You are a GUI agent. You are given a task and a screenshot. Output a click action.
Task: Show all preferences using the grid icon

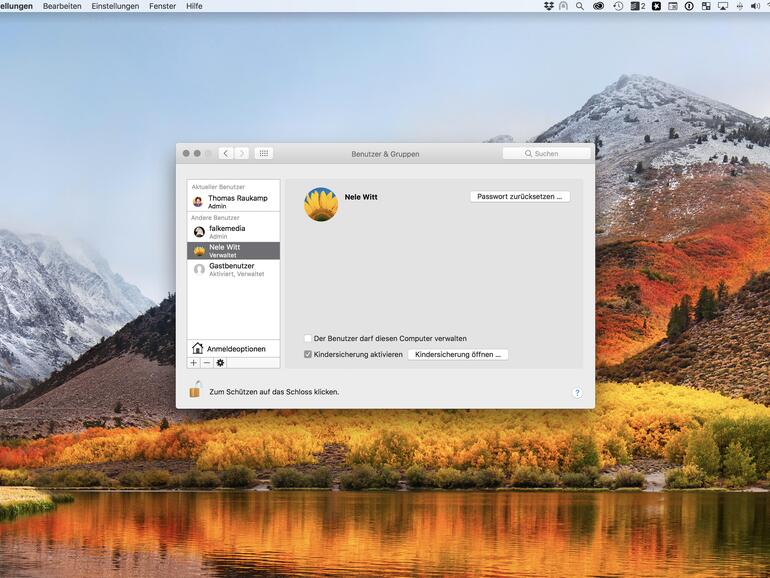[263, 153]
